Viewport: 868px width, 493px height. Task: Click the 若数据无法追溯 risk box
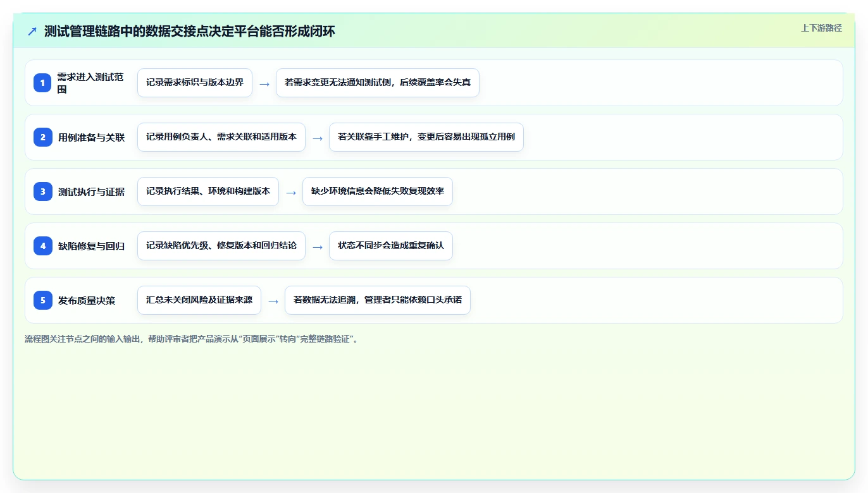coord(378,300)
